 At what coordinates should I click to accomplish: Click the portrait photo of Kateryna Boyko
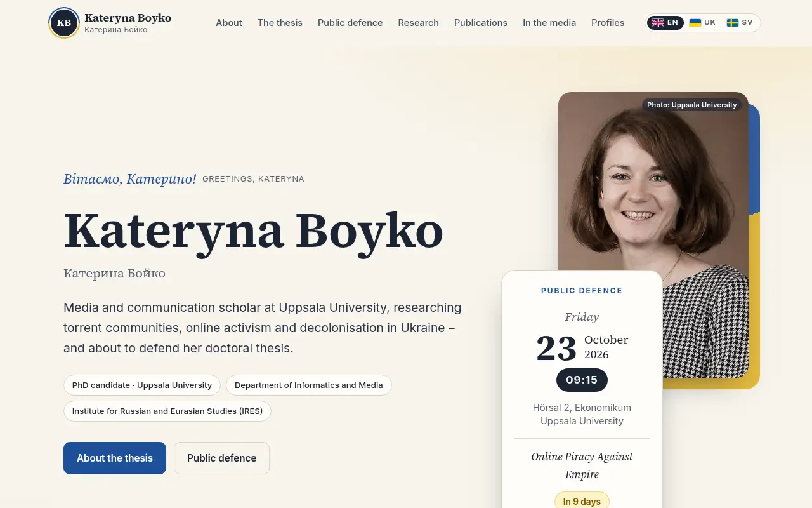tap(653, 235)
